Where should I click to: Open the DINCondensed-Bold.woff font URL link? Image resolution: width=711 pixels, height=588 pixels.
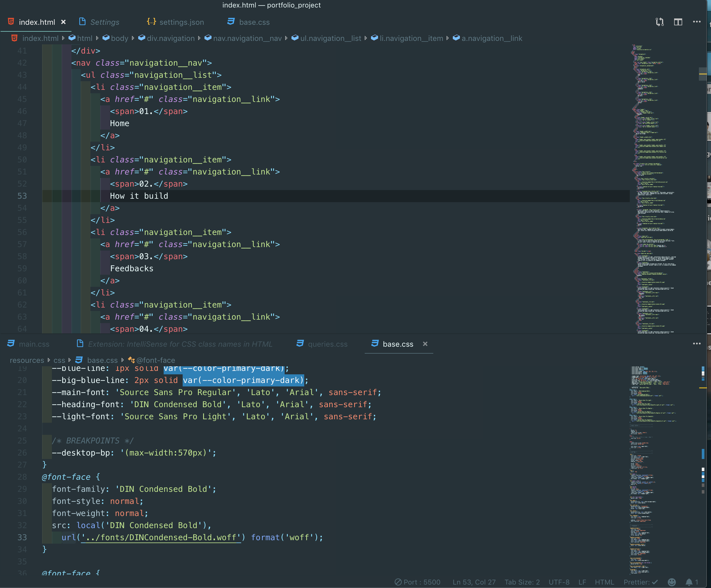pyautogui.click(x=161, y=537)
